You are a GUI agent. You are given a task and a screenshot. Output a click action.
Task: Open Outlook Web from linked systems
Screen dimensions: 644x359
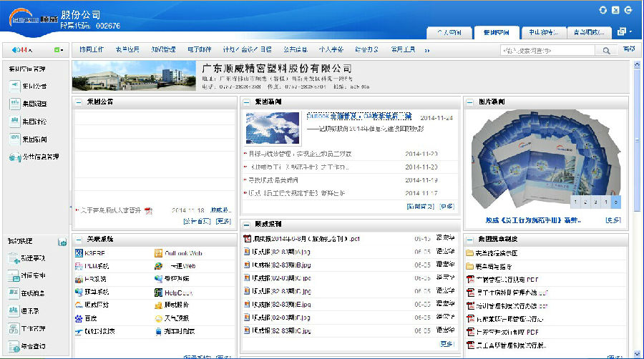159,253
